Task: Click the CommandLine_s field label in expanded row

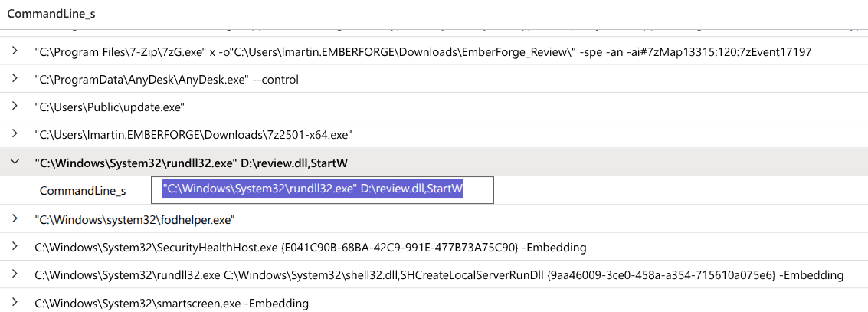Action: click(x=83, y=191)
